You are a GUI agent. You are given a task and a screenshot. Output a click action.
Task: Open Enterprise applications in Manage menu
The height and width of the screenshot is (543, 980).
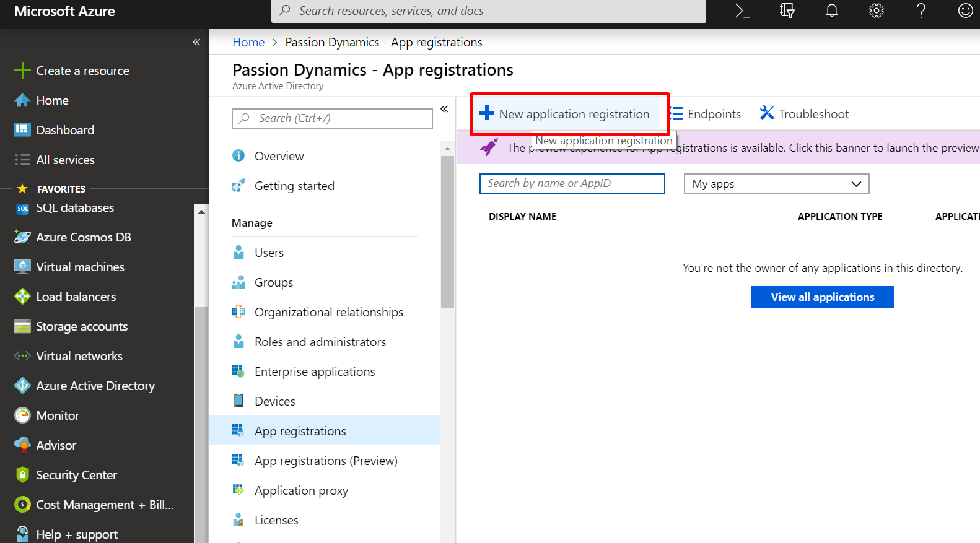coord(315,371)
